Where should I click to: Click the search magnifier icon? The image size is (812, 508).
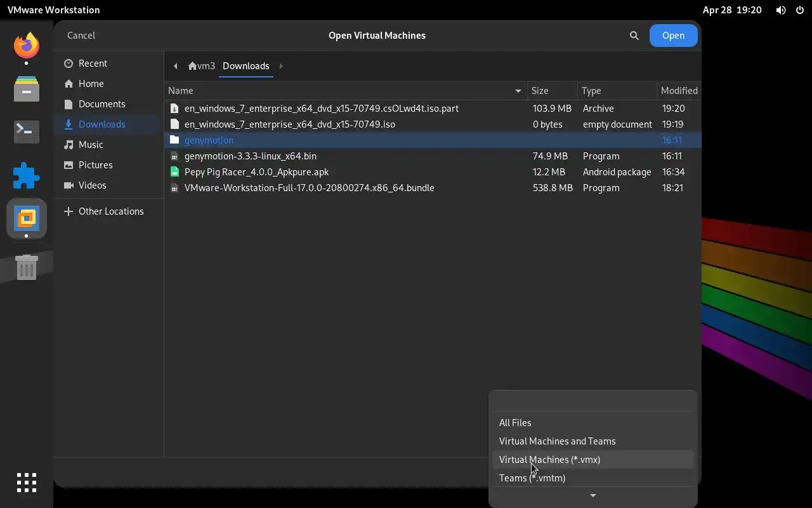point(634,36)
